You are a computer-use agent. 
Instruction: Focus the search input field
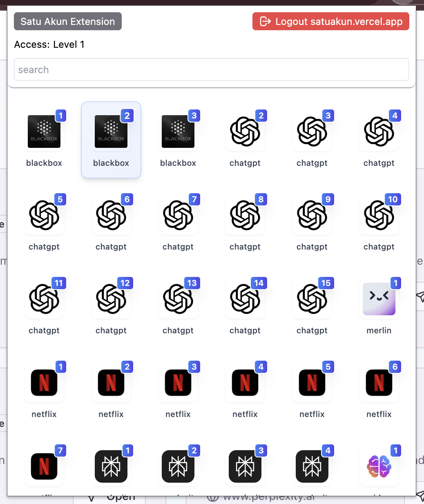(x=212, y=69)
